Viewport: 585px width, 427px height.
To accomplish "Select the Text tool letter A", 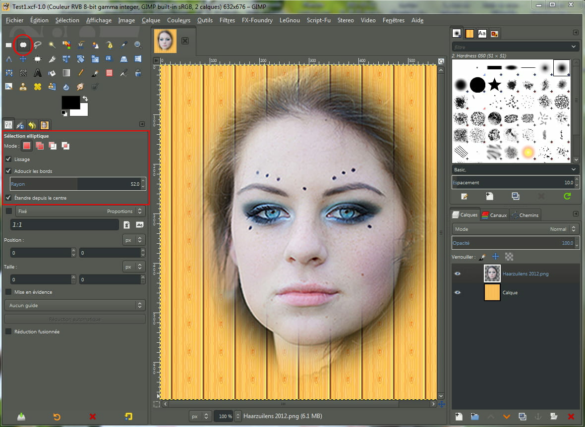I will [x=38, y=73].
